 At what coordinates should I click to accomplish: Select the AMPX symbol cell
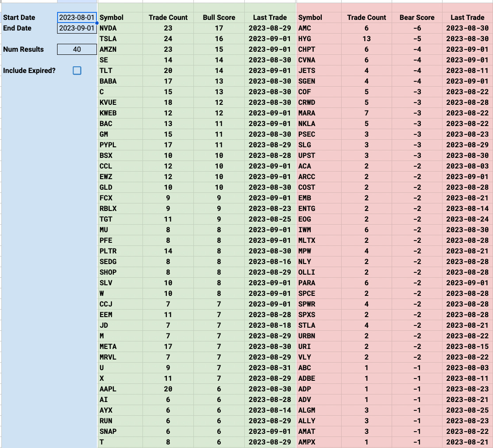[319, 442]
